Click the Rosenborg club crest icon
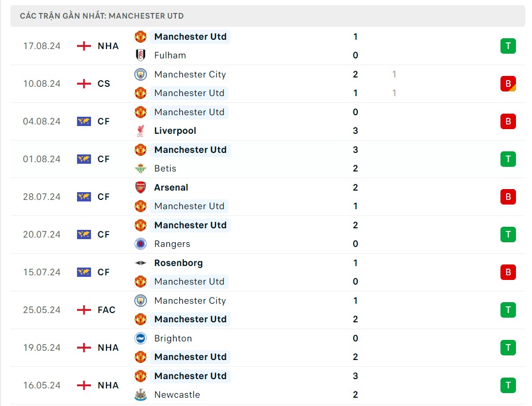 tap(141, 263)
